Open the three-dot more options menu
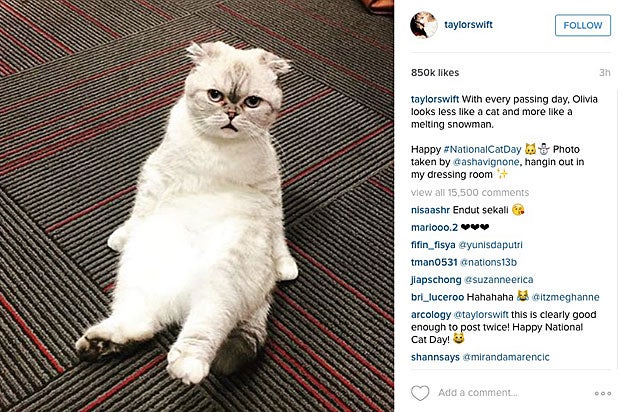 coord(603,393)
